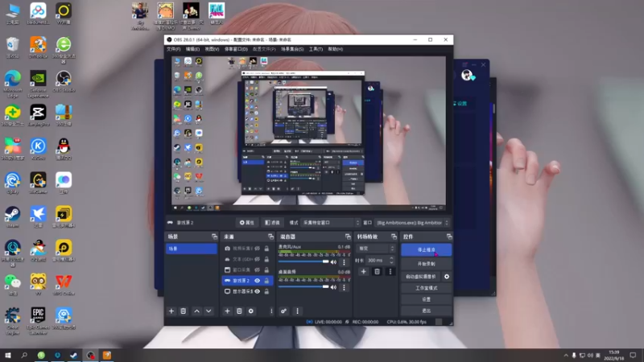The image size is (644, 362).
Task: Hide the display capture source
Action: [x=257, y=291]
